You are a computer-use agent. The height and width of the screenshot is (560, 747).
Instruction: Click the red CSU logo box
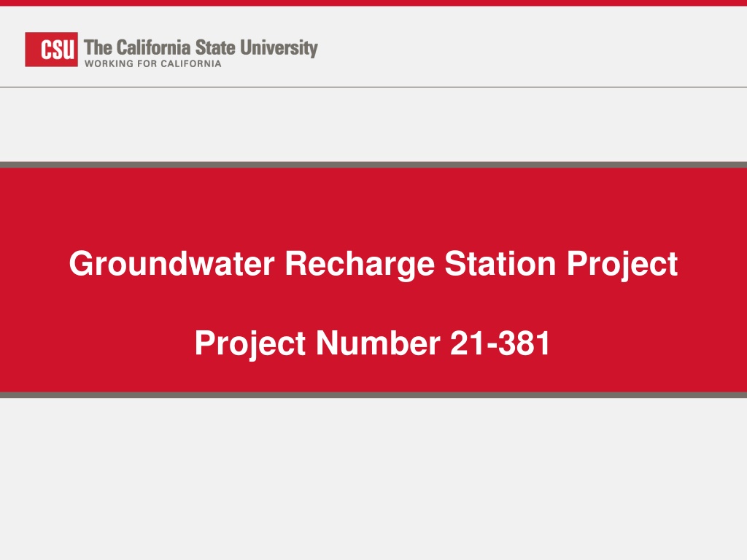(x=52, y=50)
